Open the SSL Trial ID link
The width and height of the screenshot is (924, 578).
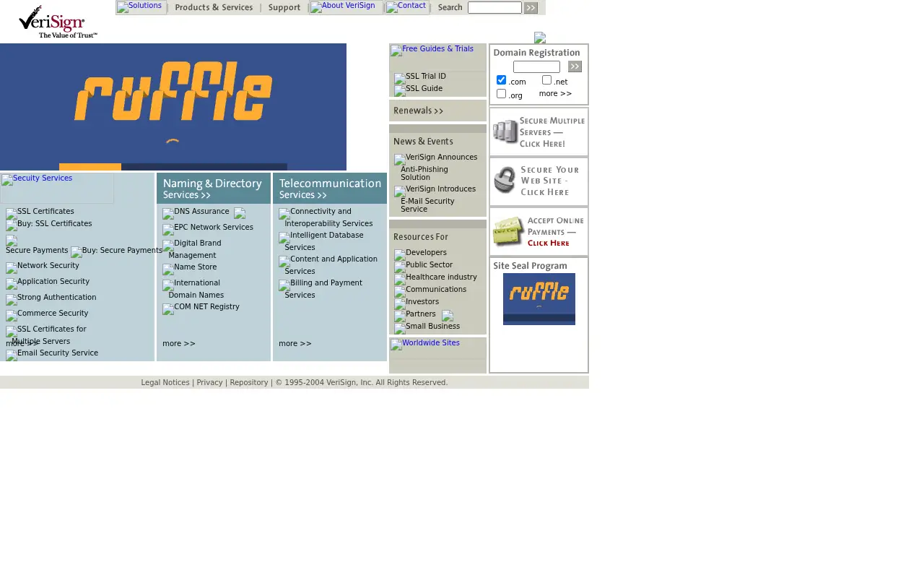click(x=426, y=77)
